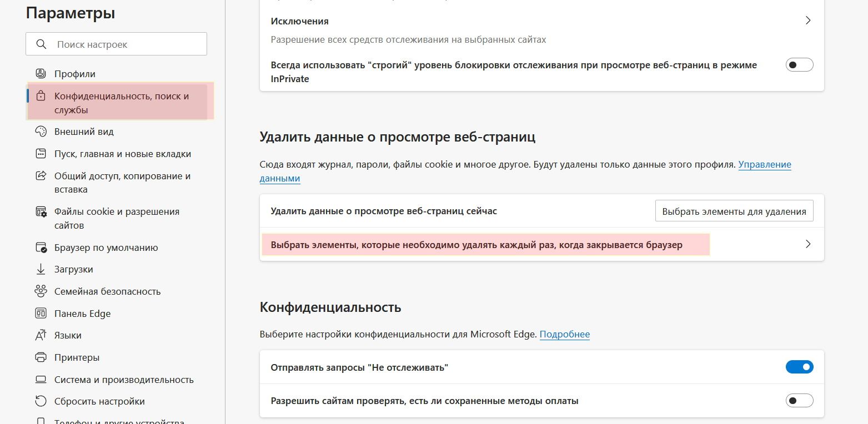Click the Языки letter icon
The width and height of the screenshot is (868, 424).
coord(41,335)
